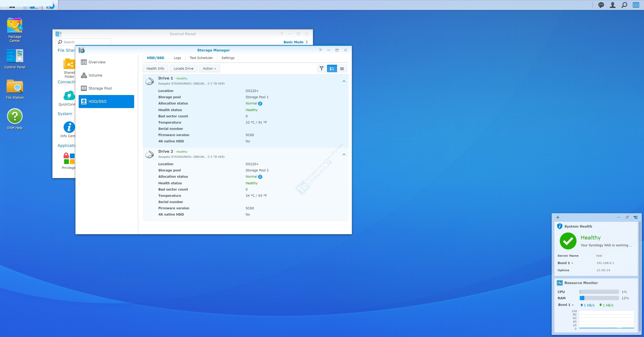This screenshot has width=644, height=337.
Task: Click Storage Pool 2 value text
Action: tap(257, 170)
